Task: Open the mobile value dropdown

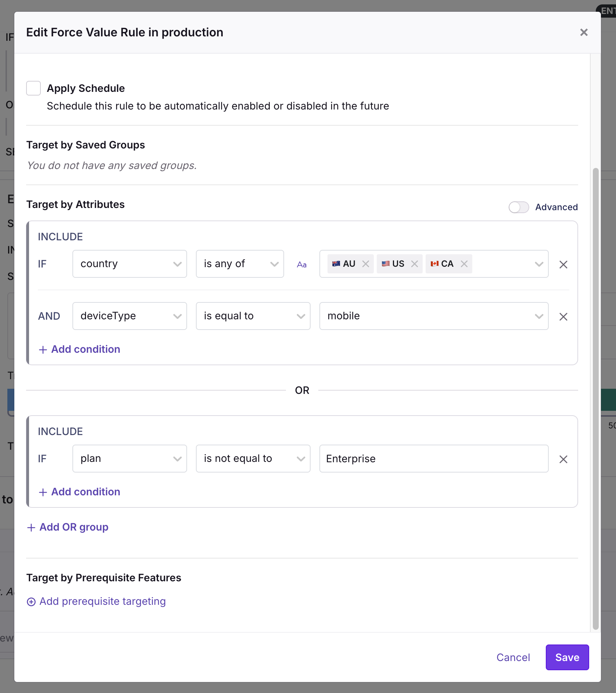Action: [x=539, y=316]
